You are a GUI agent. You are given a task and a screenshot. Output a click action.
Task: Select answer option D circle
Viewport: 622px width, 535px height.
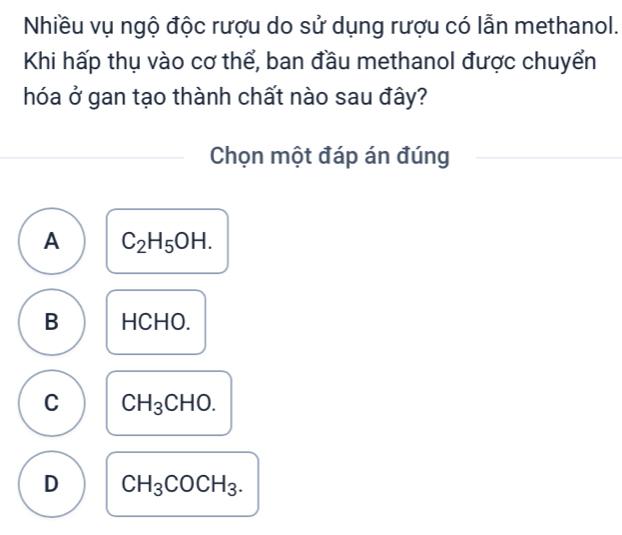click(x=53, y=484)
